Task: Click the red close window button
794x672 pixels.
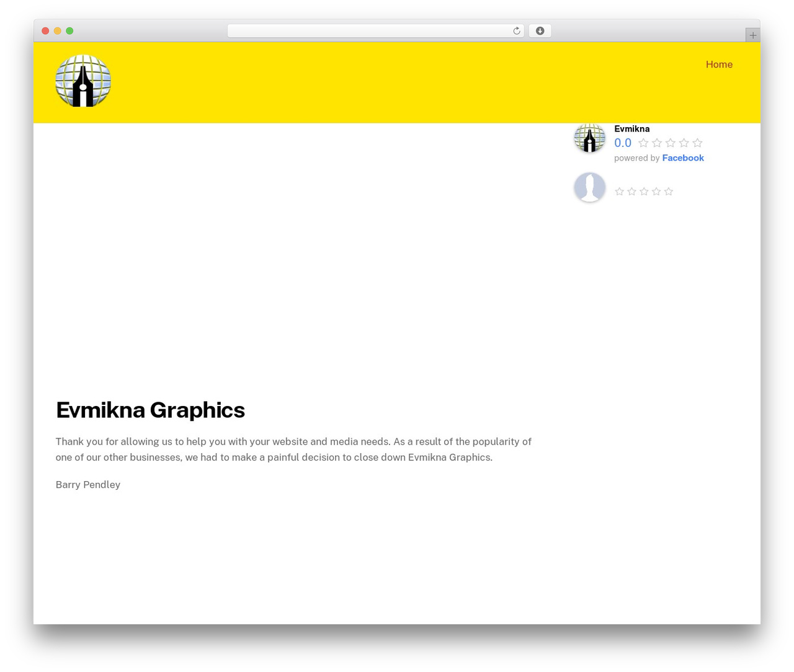Action: point(45,31)
